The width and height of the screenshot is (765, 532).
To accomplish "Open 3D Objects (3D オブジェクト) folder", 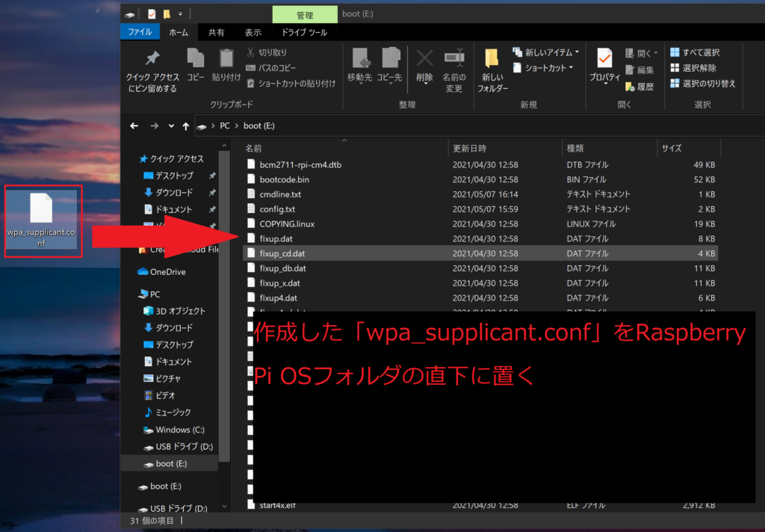I will (x=175, y=311).
